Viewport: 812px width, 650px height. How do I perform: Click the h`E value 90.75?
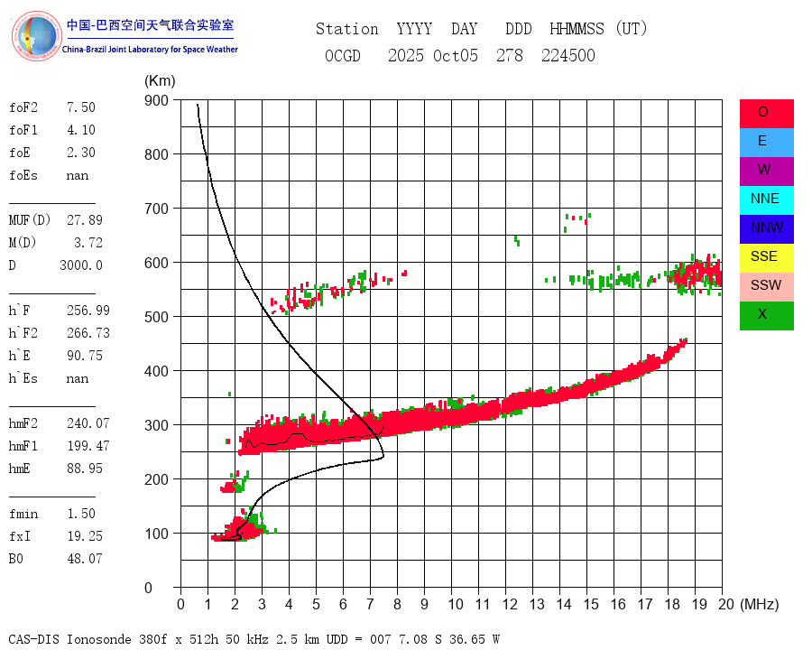pyautogui.click(x=85, y=356)
